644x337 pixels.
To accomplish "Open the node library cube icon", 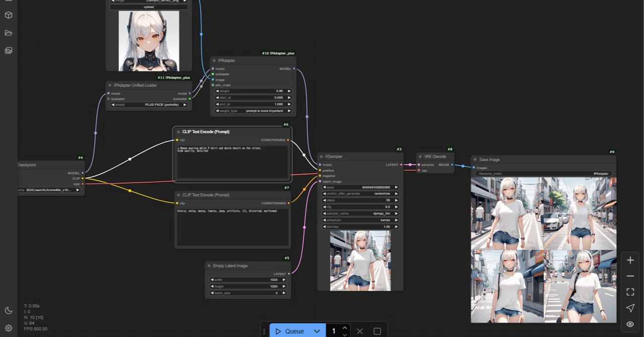I will [9, 15].
